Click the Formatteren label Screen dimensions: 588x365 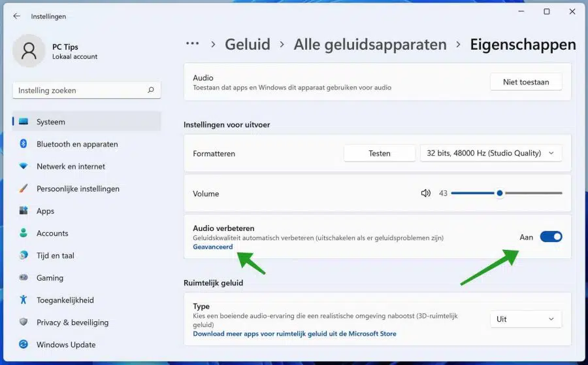(214, 154)
